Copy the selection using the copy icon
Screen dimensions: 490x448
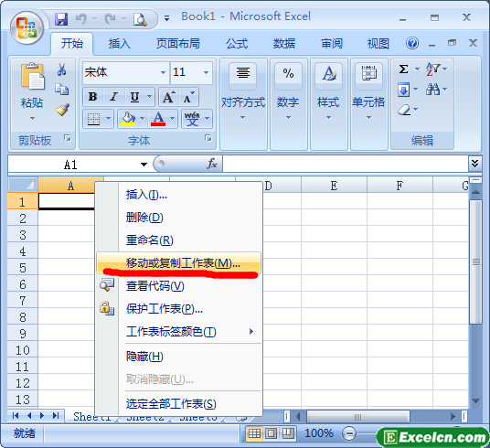click(x=62, y=89)
